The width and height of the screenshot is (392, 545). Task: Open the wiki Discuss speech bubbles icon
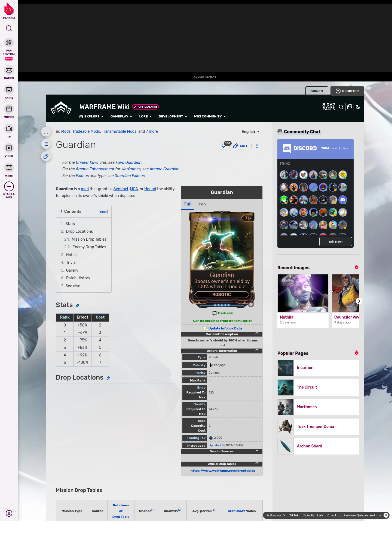tap(350, 107)
